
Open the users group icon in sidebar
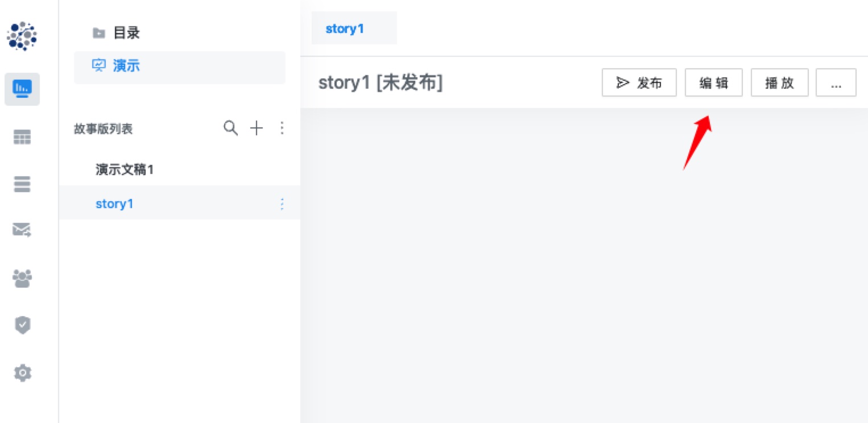point(22,278)
